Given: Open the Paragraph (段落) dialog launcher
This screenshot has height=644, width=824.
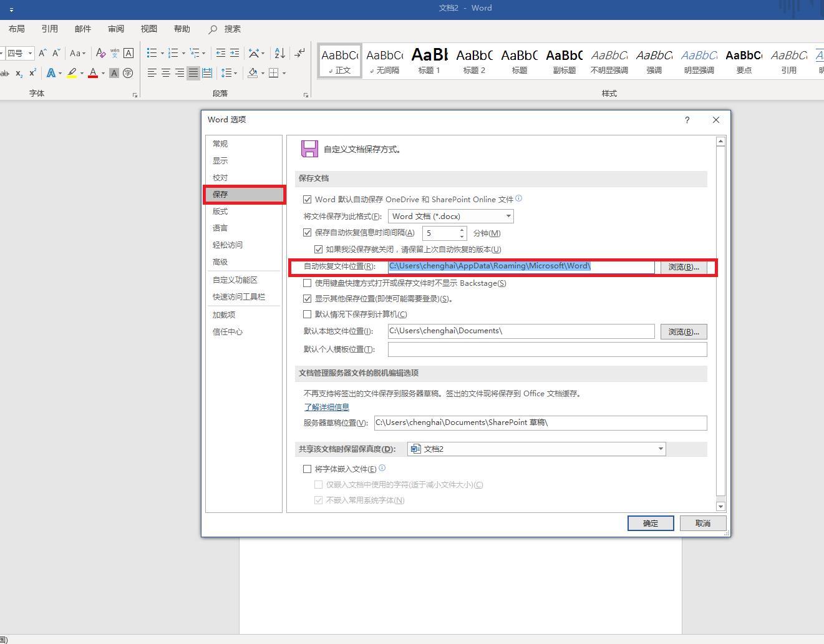Looking at the screenshot, I should [306, 95].
